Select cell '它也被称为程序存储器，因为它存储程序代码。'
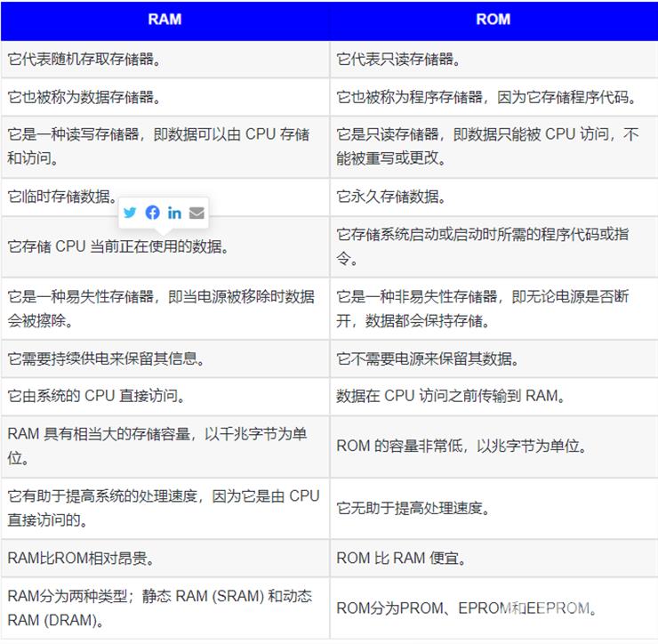Viewport: 658px width, 644px height. (x=493, y=97)
